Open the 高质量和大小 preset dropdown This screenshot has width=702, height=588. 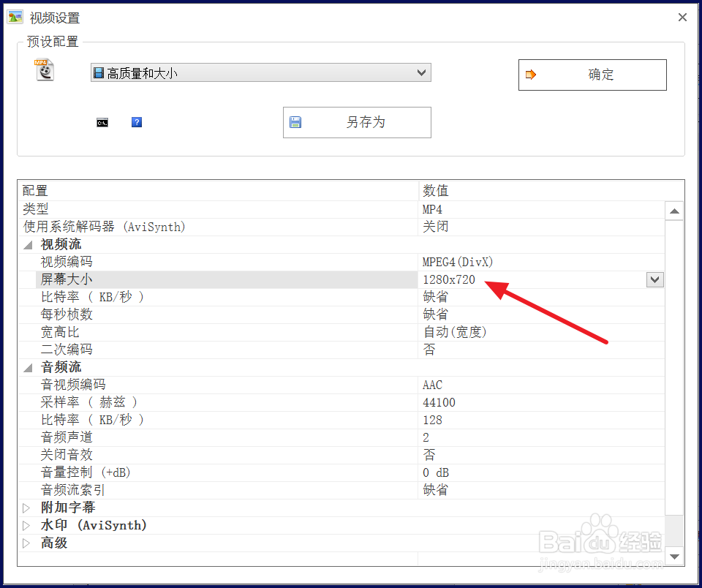tap(421, 72)
